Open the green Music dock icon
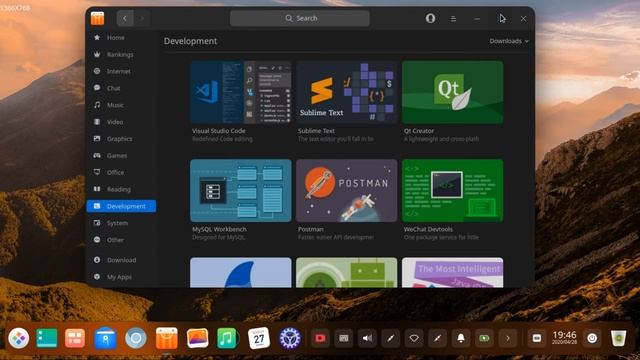This screenshot has width=640, height=360. point(227,338)
